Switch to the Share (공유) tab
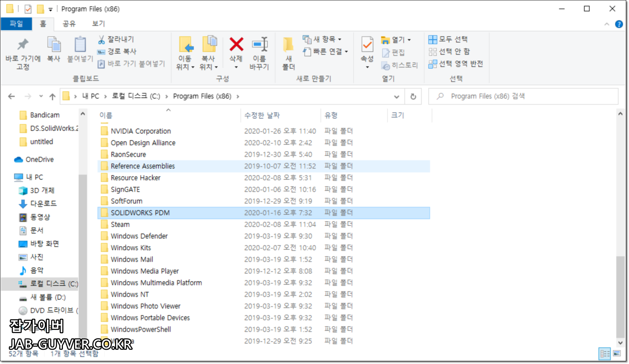The width and height of the screenshot is (629, 364). tap(69, 24)
